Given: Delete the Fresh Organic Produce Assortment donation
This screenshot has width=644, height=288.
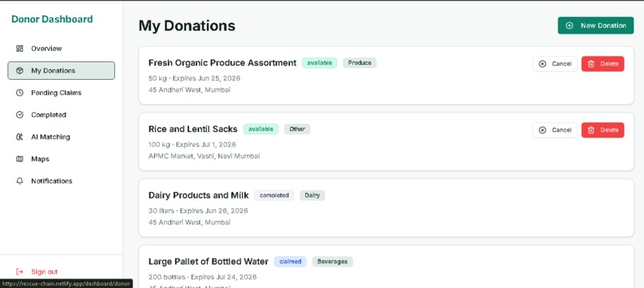Looking at the screenshot, I should click(602, 64).
